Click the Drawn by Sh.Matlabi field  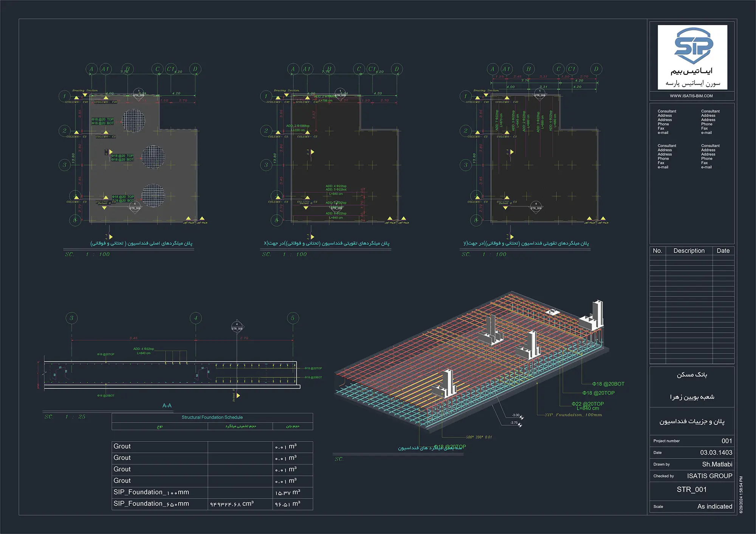[717, 464]
